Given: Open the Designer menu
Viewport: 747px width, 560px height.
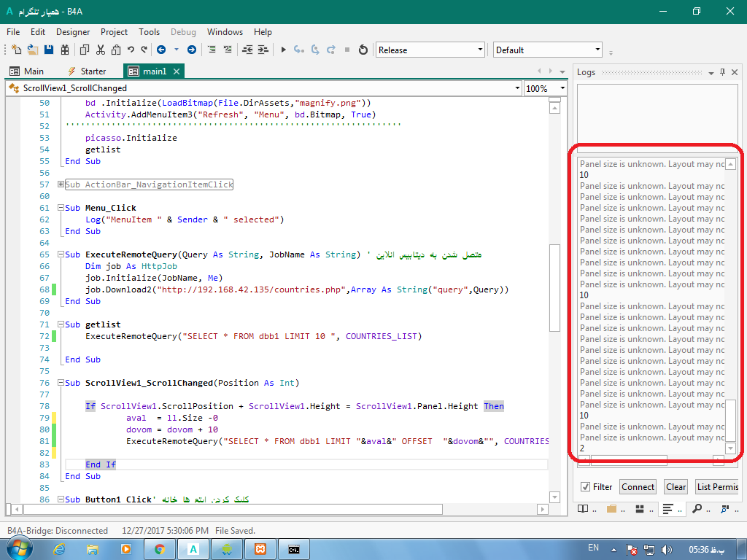Looking at the screenshot, I should point(73,32).
